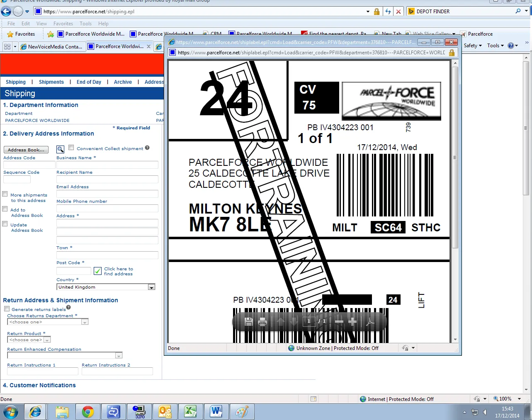Open the Return Enhanced Compensation dropdown
532x420 pixels.
(65, 355)
